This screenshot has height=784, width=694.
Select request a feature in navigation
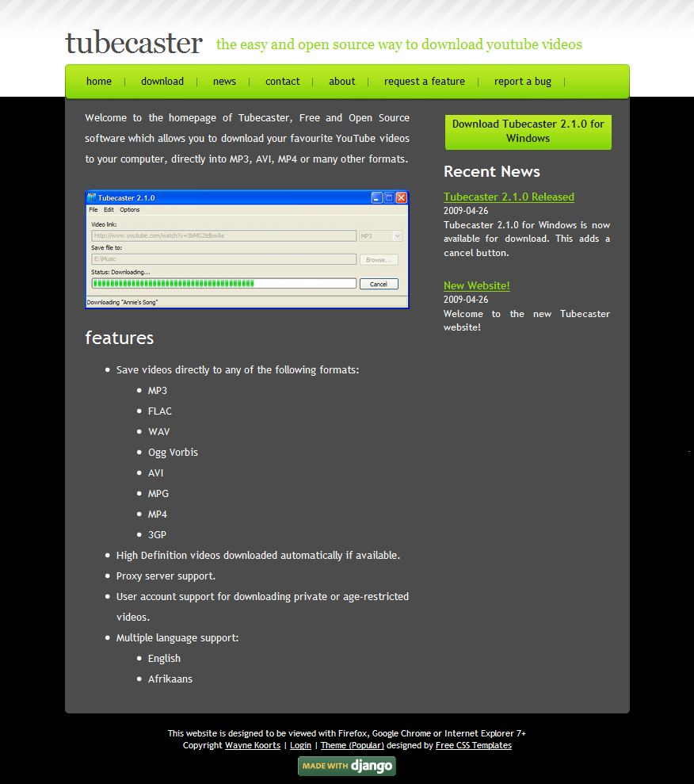[x=425, y=82]
